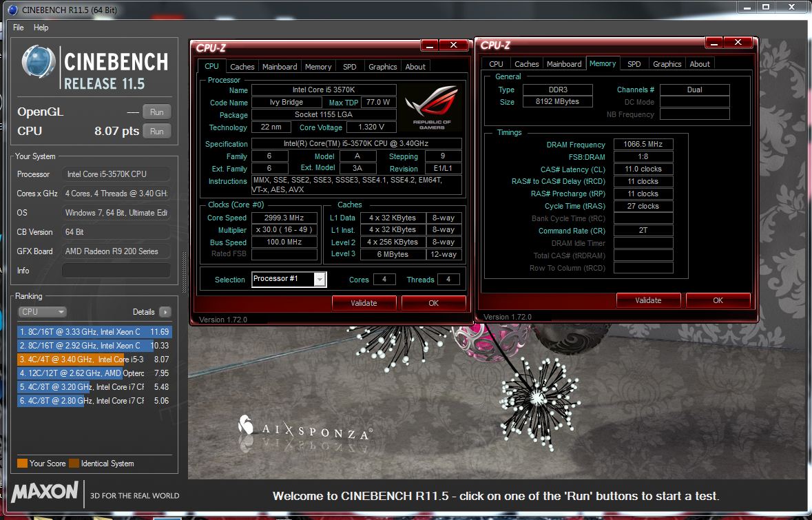Image resolution: width=812 pixels, height=520 pixels.
Task: Click the memory Size value 8192 MBytes
Action: pyautogui.click(x=557, y=101)
